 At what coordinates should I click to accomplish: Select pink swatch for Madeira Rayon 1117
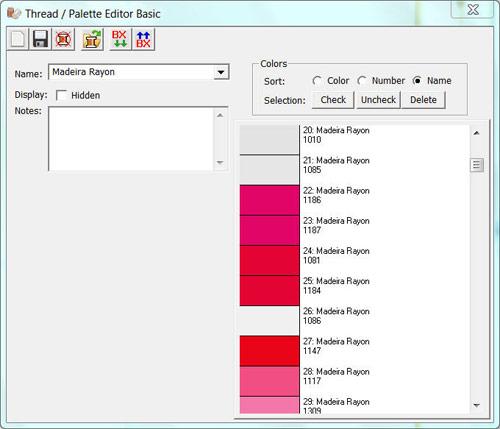(269, 381)
